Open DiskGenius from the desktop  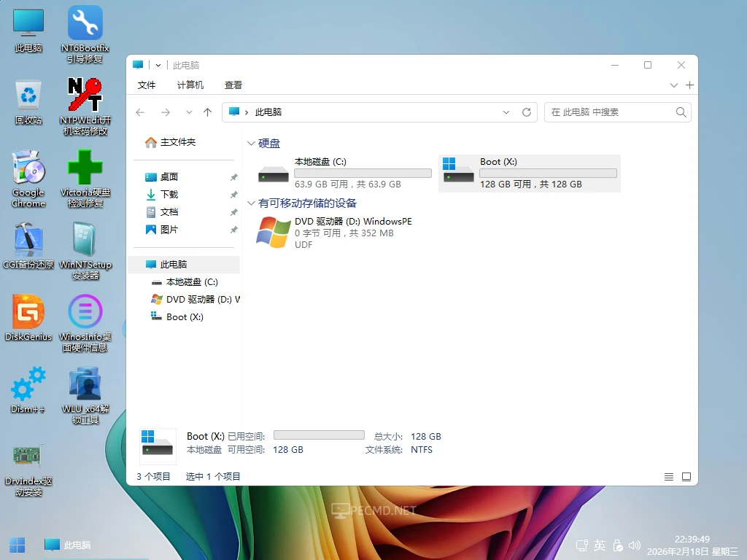tap(28, 310)
